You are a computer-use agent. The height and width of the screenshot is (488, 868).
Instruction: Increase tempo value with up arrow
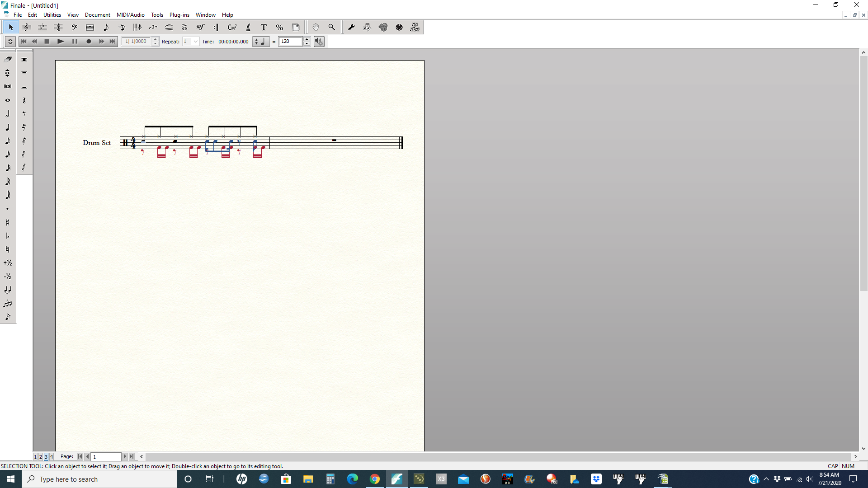(307, 39)
